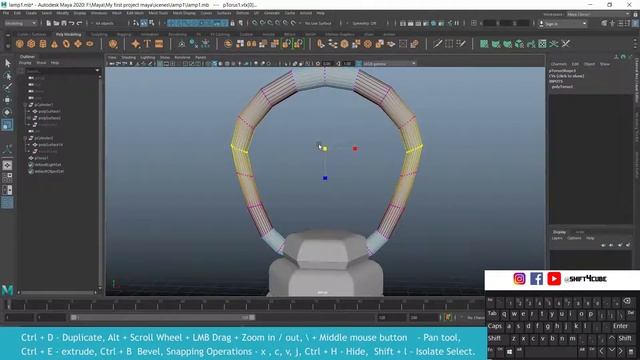Toggle the selection lock icon
The height and width of the screenshot is (360, 640).
[x=233, y=23]
